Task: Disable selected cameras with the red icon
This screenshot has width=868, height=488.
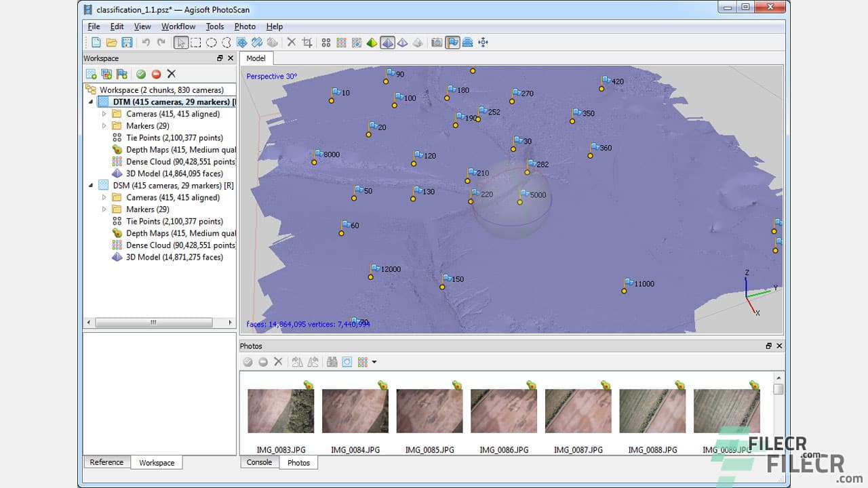Action: [157, 74]
